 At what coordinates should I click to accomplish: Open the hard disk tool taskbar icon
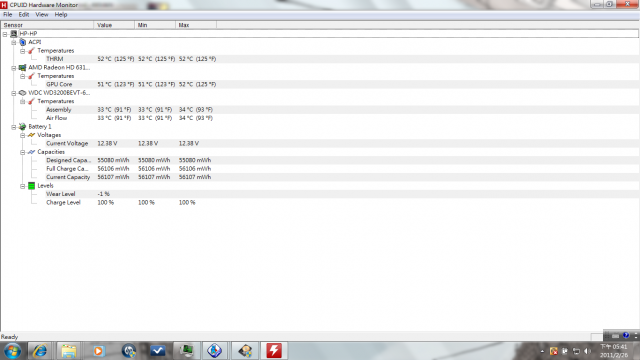(x=245, y=351)
